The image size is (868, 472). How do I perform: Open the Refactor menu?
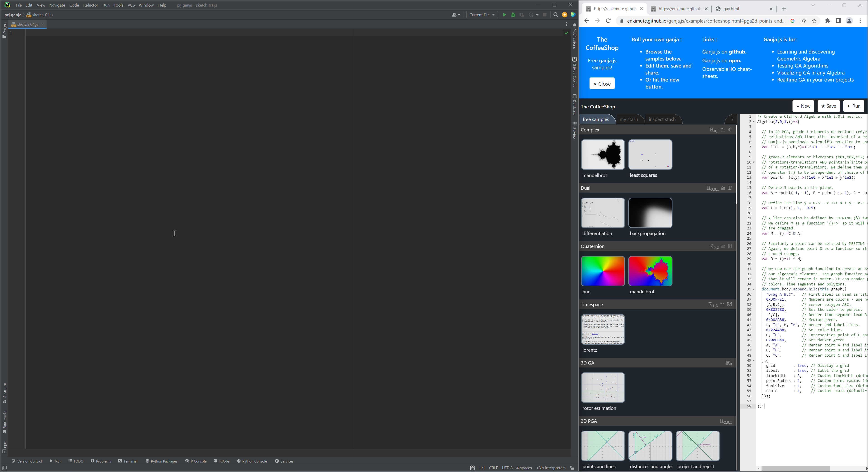pos(90,5)
